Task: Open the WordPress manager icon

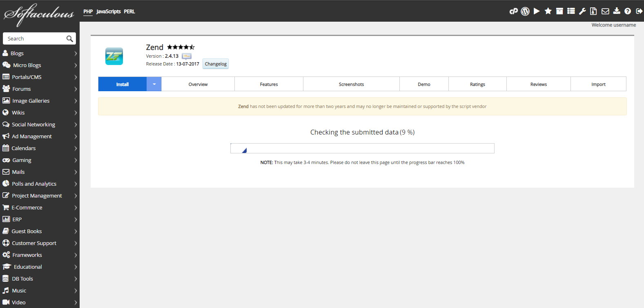Action: coord(525,11)
